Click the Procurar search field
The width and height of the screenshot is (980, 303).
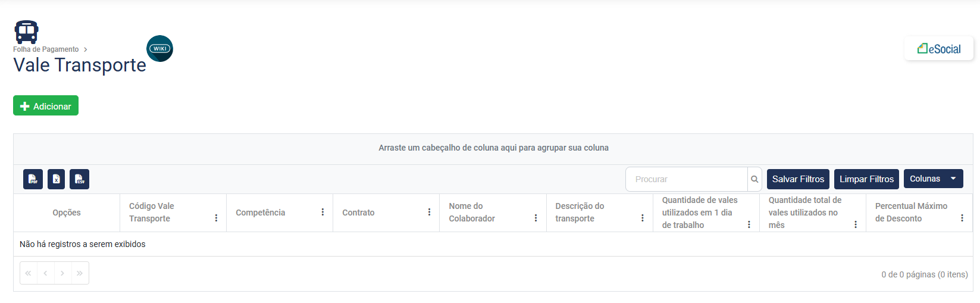tap(687, 179)
